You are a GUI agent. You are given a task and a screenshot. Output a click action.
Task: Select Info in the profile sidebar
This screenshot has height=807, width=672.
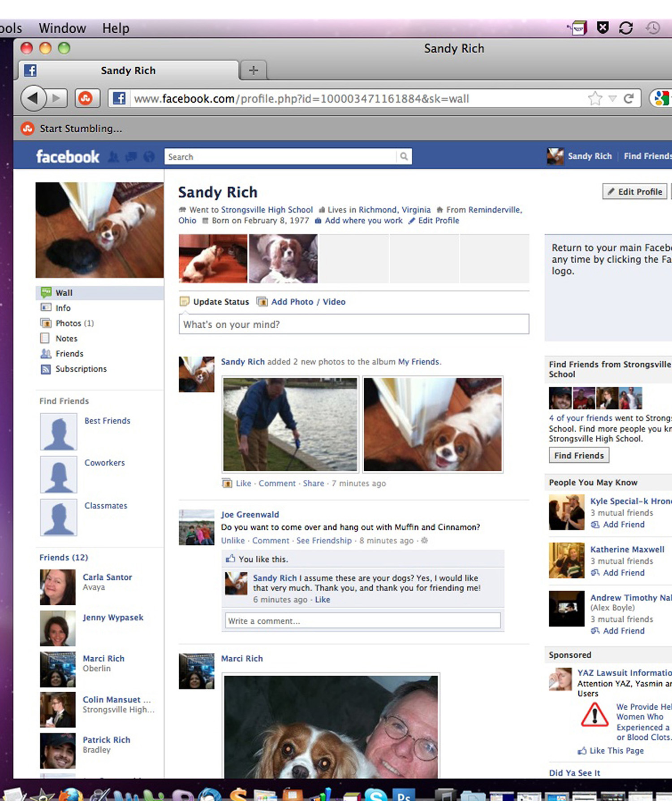click(x=63, y=308)
